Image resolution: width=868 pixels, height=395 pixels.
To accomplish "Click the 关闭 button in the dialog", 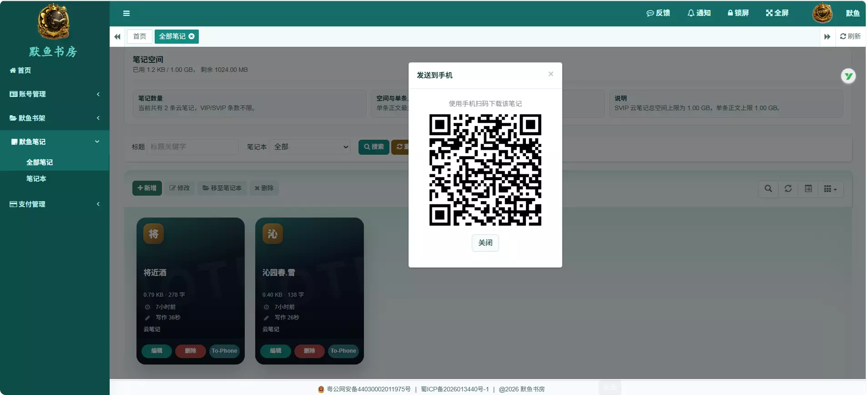I will click(x=485, y=243).
